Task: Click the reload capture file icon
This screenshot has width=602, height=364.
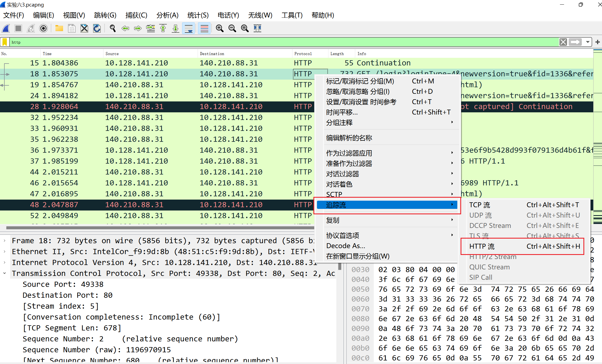Action: coord(97,28)
